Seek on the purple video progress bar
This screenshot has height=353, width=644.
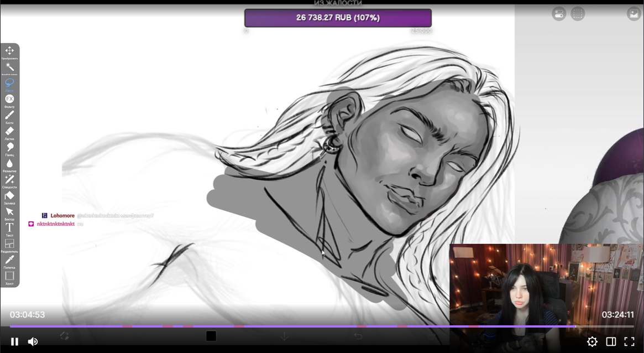click(x=322, y=326)
